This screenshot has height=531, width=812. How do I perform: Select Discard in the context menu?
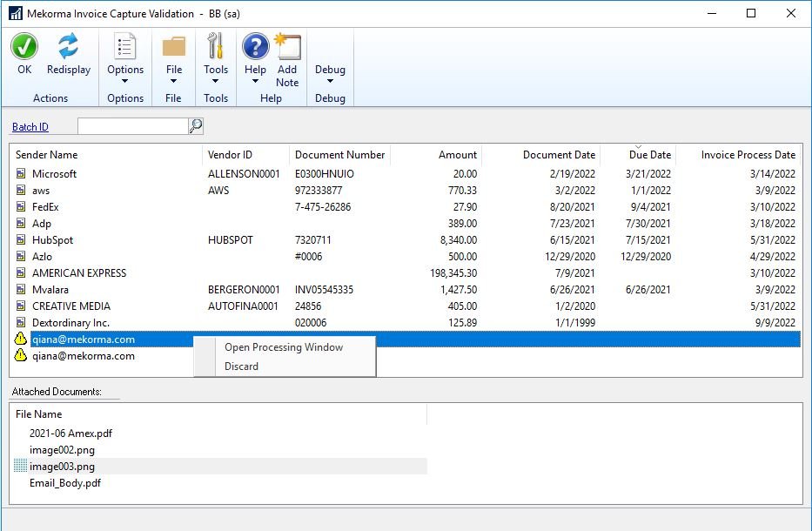(242, 366)
